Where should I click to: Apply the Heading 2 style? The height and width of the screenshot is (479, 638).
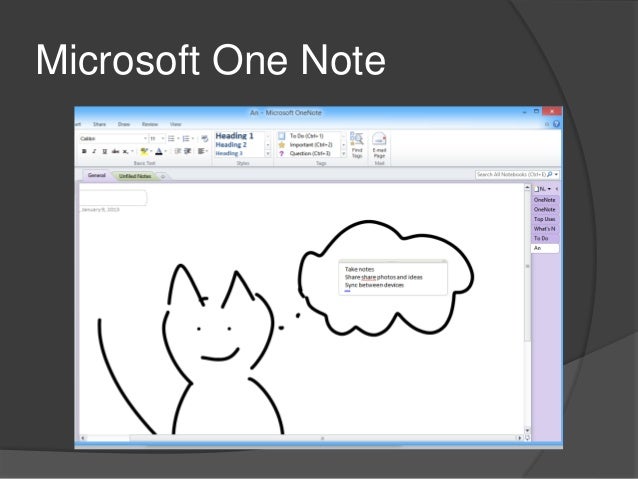231,145
